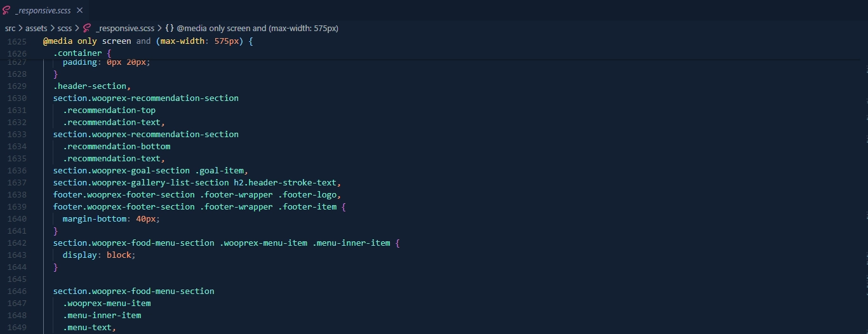Click line number 1649 in gutter
The height and width of the screenshot is (334, 868).
pos(17,328)
